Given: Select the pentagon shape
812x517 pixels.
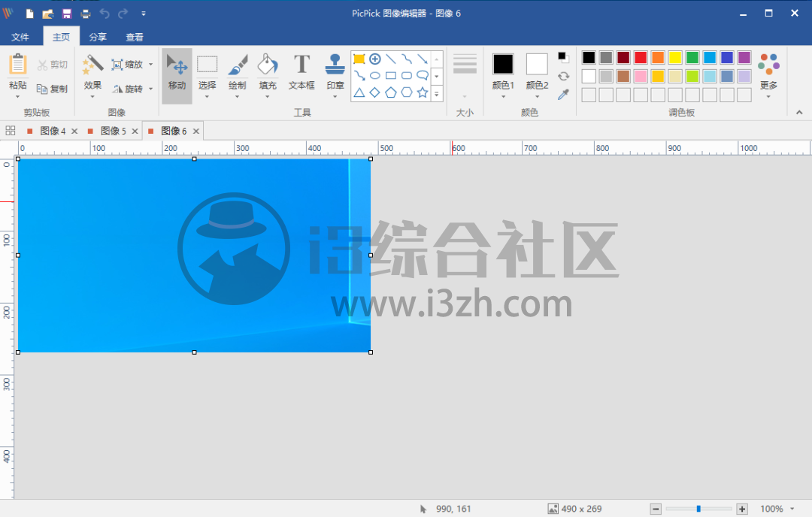Looking at the screenshot, I should coord(391,92).
